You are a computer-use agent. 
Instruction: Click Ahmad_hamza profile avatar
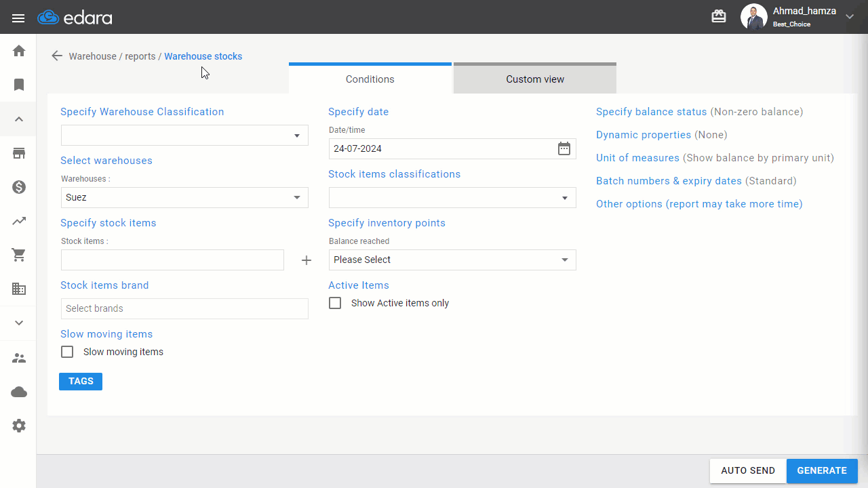coord(753,17)
